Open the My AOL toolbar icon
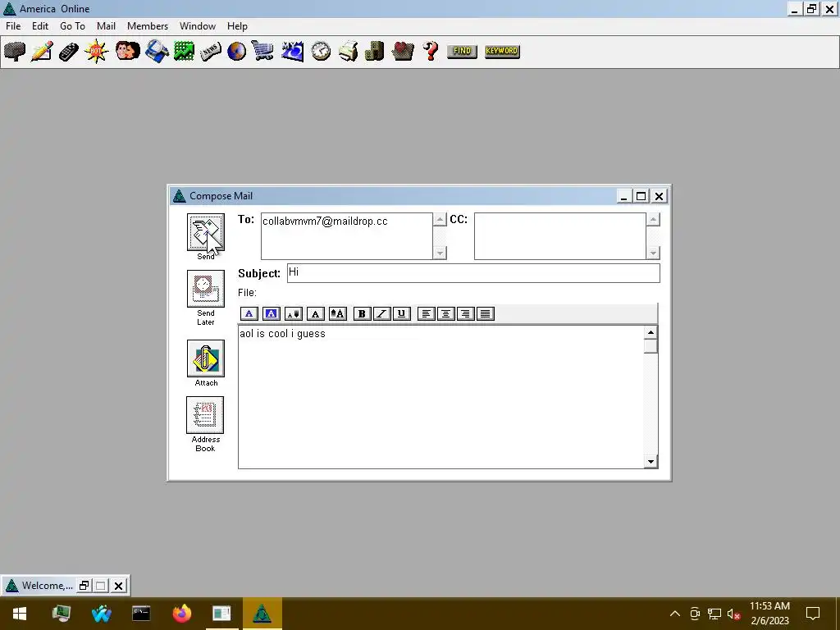 pyautogui.click(x=293, y=52)
